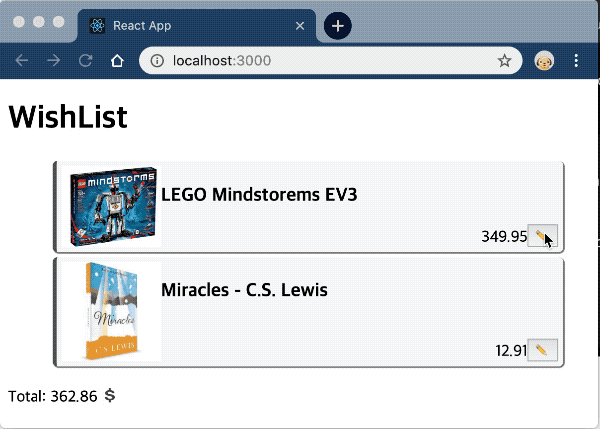This screenshot has height=429, width=600.
Task: Open a new browser tab
Action: [338, 26]
